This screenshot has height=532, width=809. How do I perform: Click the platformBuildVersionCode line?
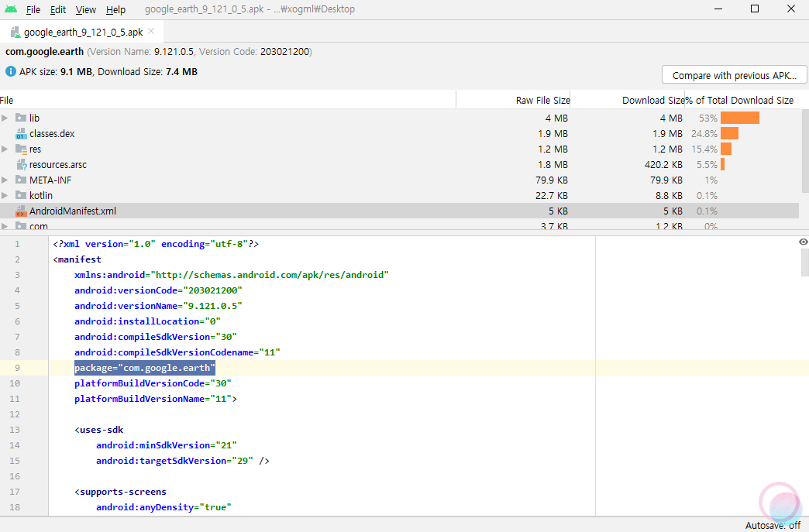tap(153, 383)
